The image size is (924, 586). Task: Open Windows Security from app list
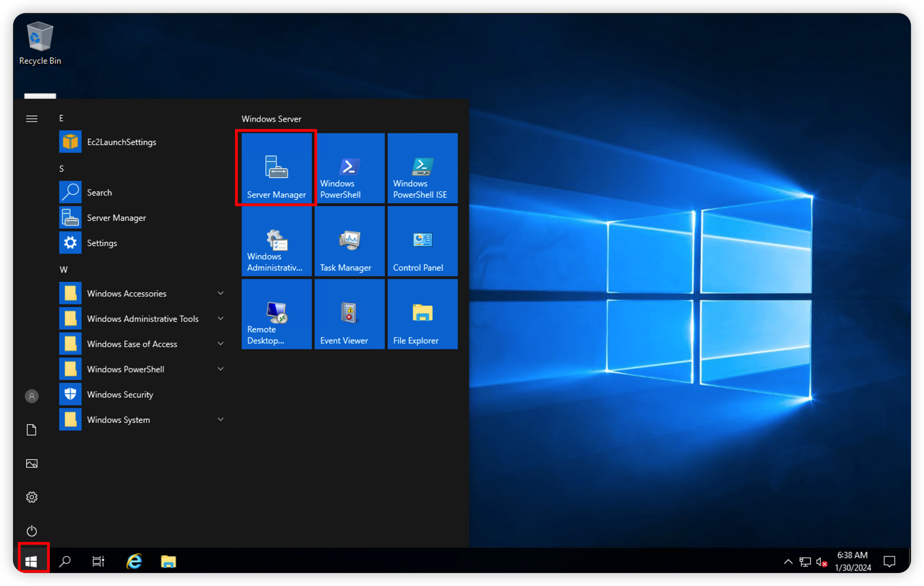[120, 394]
